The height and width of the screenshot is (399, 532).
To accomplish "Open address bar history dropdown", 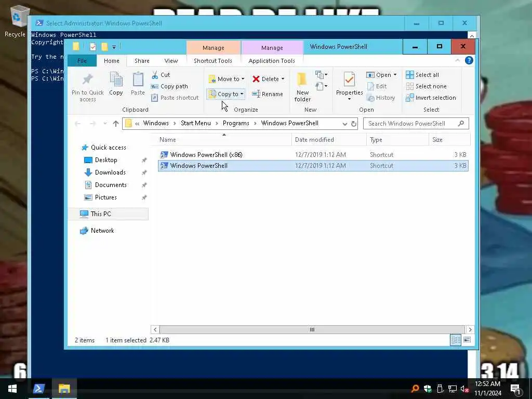I will coord(345,124).
